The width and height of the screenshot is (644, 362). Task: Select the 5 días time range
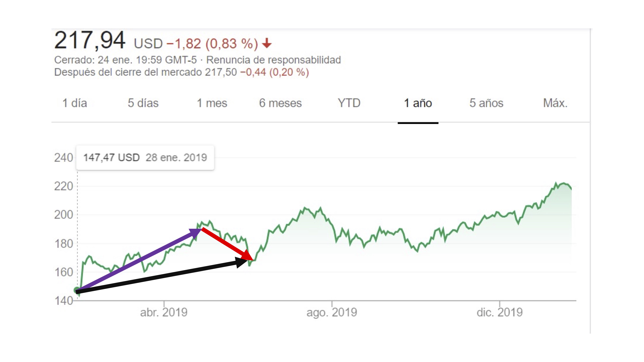tap(143, 103)
